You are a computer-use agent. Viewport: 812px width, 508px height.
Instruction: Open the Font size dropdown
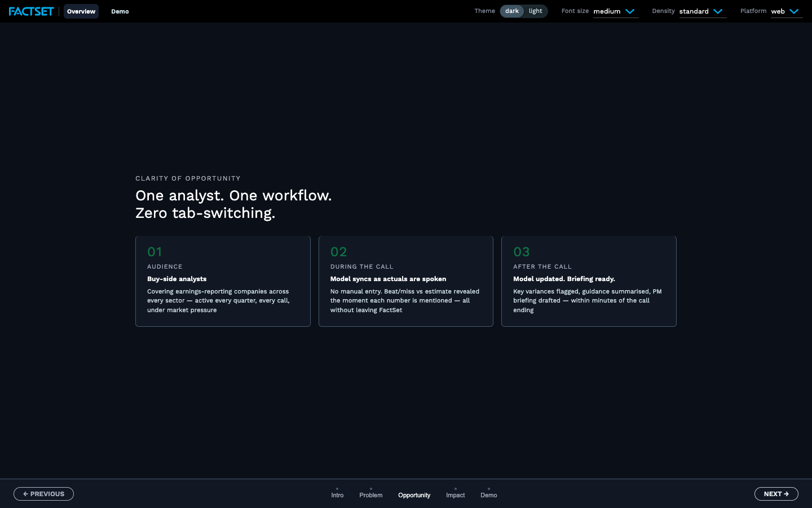click(x=615, y=11)
